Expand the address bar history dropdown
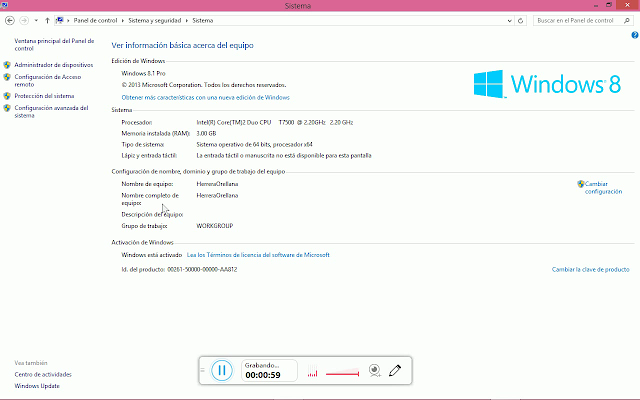The height and width of the screenshot is (400, 640). pyautogui.click(x=509, y=20)
